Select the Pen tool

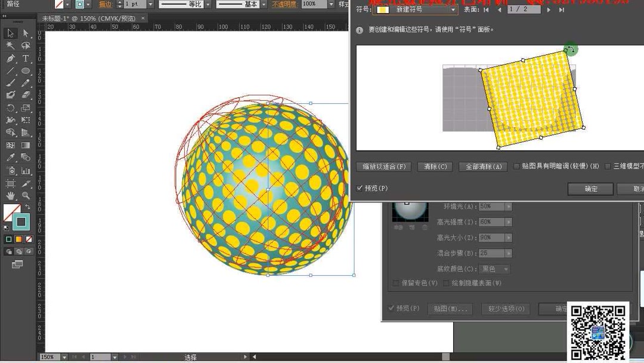[x=10, y=57]
